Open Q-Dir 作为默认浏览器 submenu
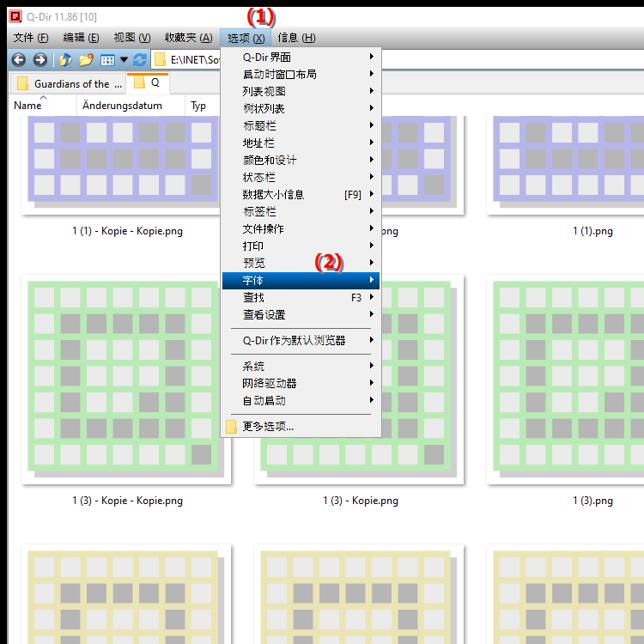Viewport: 644px width, 644px height. tap(301, 341)
